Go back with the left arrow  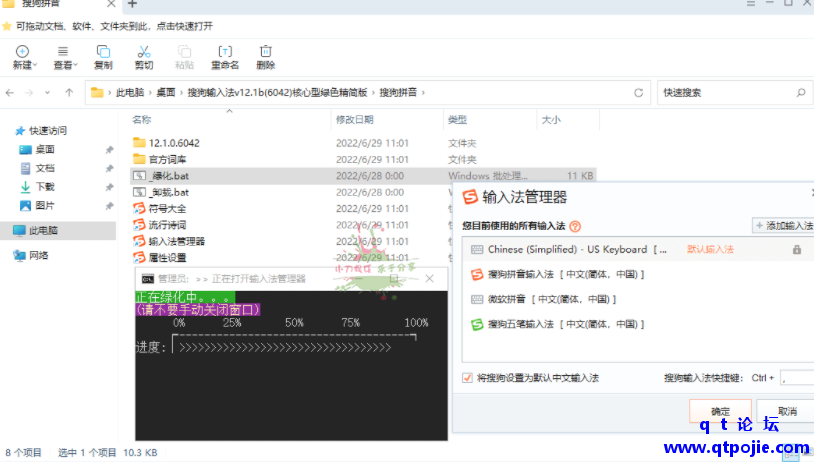click(10, 92)
